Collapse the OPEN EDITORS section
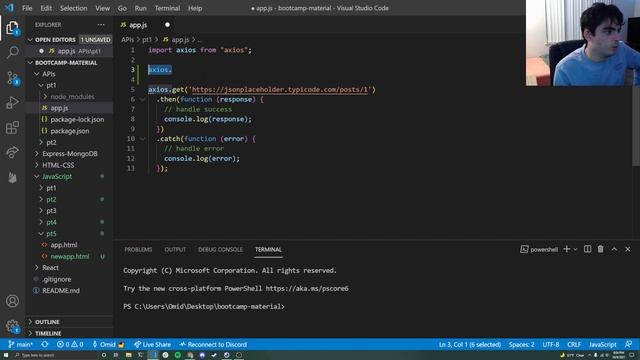 point(55,40)
